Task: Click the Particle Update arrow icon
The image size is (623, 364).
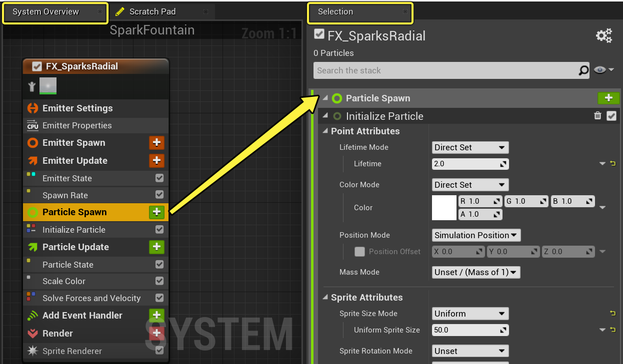Action: pos(32,247)
